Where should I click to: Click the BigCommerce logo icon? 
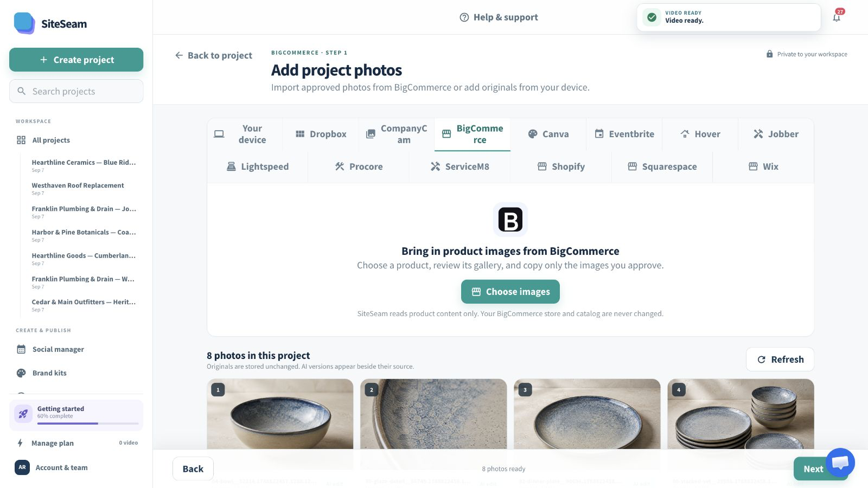pyautogui.click(x=510, y=220)
